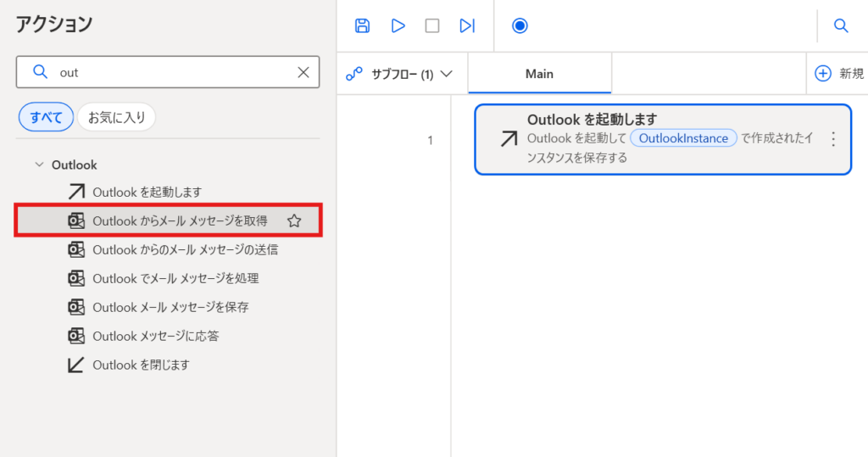
Task: Click the launch arrow icon in flow step 1
Action: (509, 139)
